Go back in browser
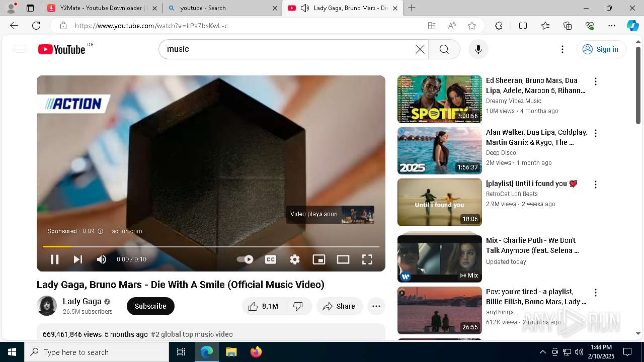This screenshot has height=362, width=644. click(x=14, y=26)
